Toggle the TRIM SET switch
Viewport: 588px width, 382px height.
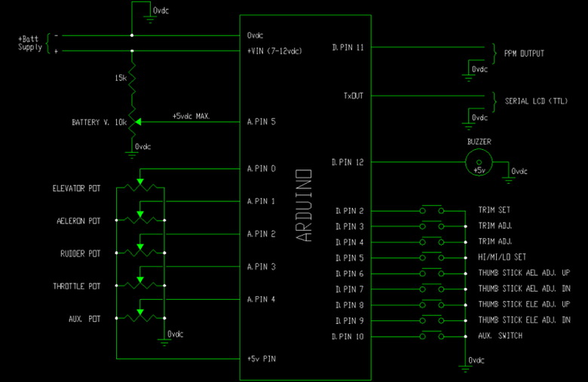tap(432, 209)
